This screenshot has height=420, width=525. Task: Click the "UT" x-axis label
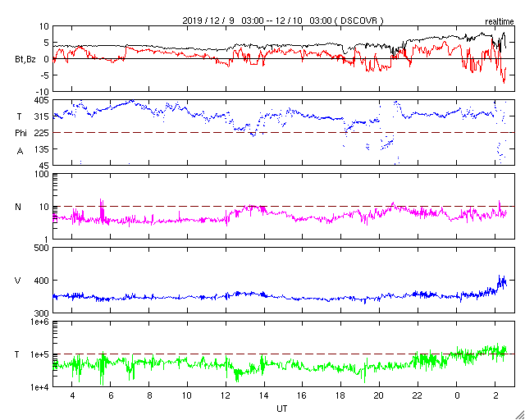[282, 409]
